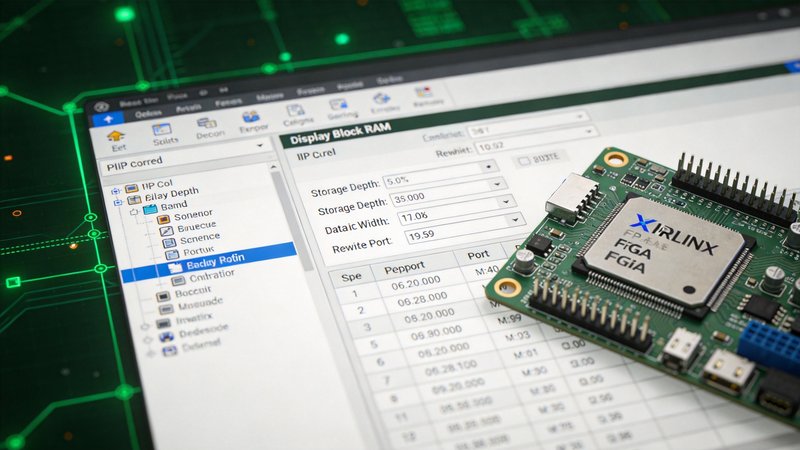Screen dimensions: 800x450
Task: Open the Forpen menu
Action: [x=310, y=91]
